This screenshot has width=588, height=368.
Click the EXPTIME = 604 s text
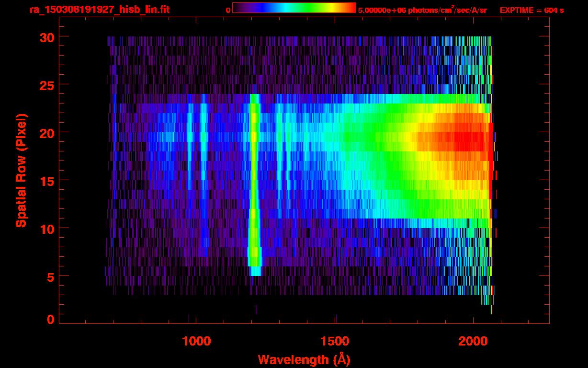pyautogui.click(x=531, y=10)
